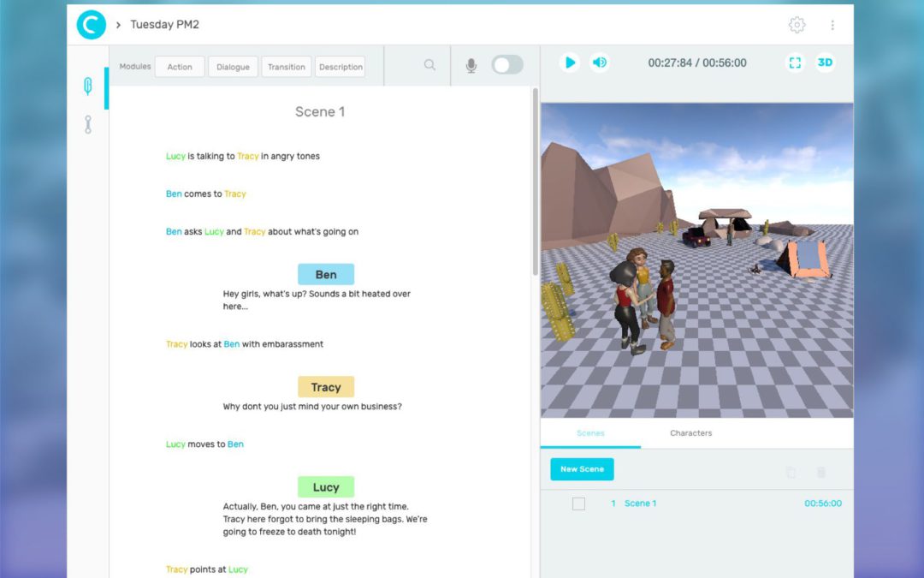This screenshot has height=578, width=924.
Task: Expand the Tuesday PM2 breadcrumb chevron
Action: [118, 25]
